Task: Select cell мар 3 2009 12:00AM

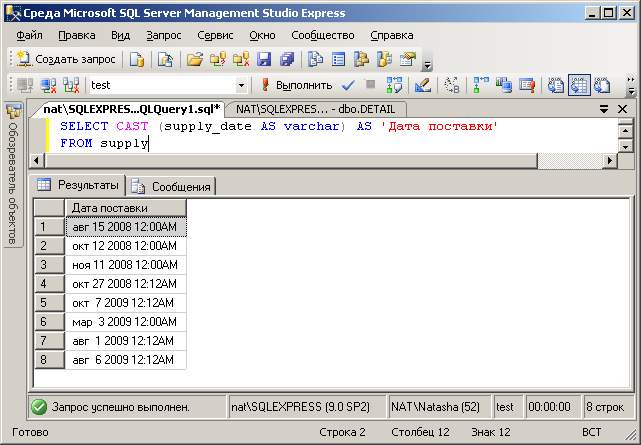Action: (x=126, y=322)
